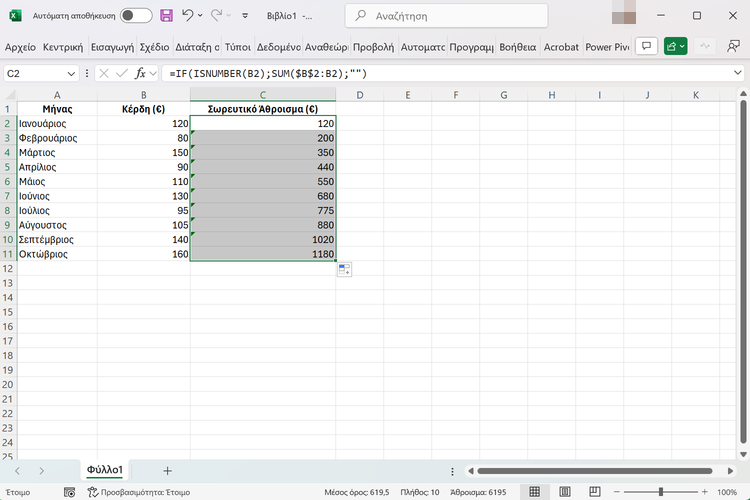
Task: Add a new sheet with plus icon
Action: (x=167, y=471)
